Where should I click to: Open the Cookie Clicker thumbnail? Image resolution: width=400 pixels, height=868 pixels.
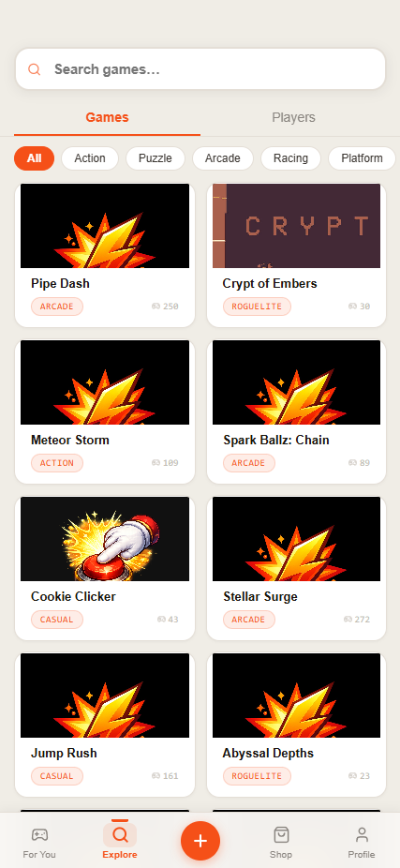pyautogui.click(x=105, y=539)
